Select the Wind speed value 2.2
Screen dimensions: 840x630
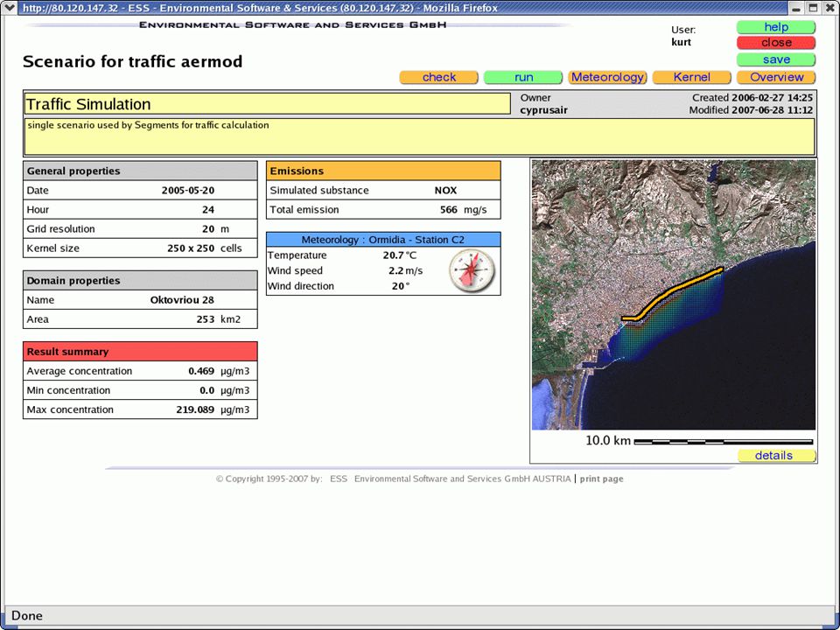tap(395, 270)
